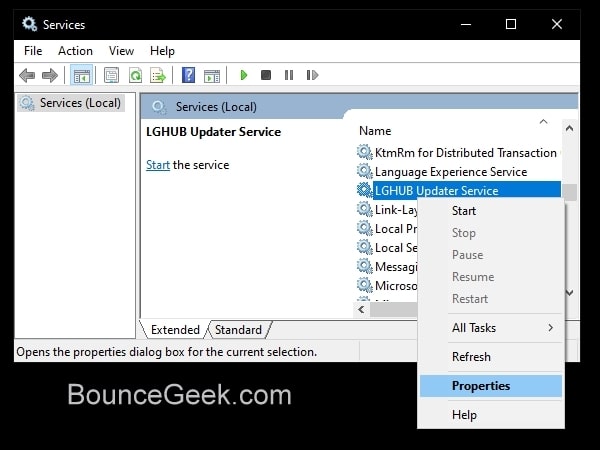
Task: Open the toolbar Properties sheet icon
Action: click(x=111, y=75)
